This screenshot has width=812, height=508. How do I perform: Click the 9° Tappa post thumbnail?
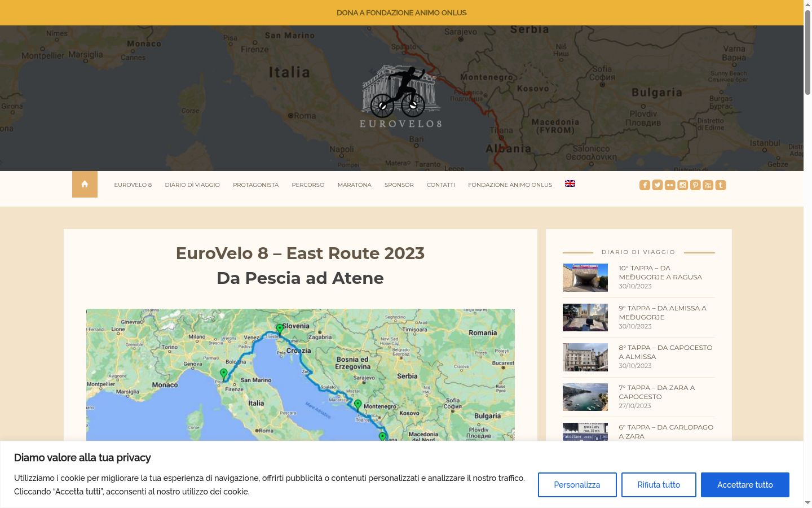[x=585, y=317]
